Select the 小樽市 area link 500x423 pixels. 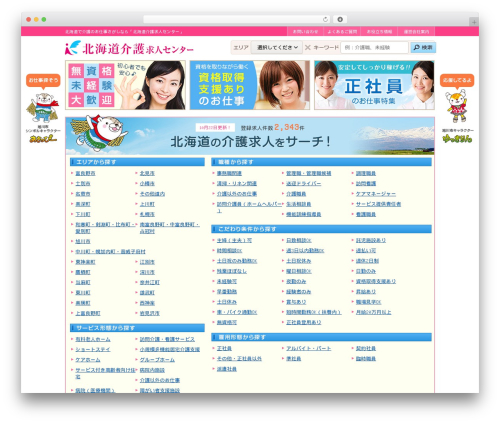tap(147, 184)
